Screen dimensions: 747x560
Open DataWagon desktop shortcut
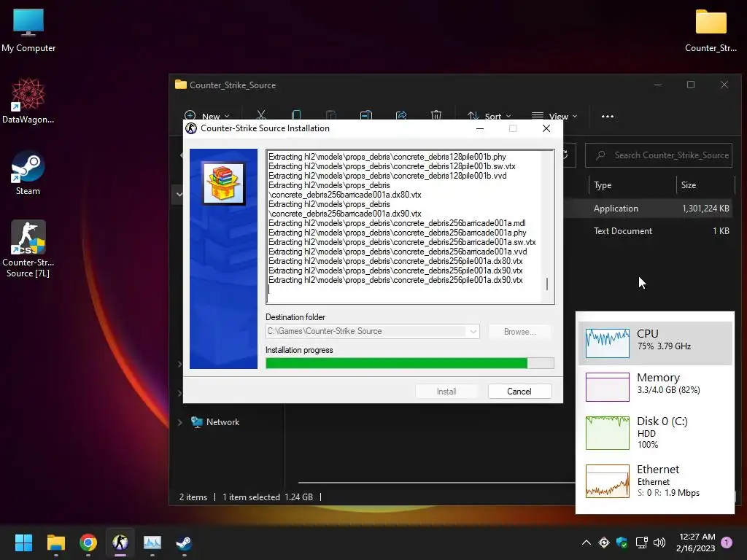coord(28,101)
